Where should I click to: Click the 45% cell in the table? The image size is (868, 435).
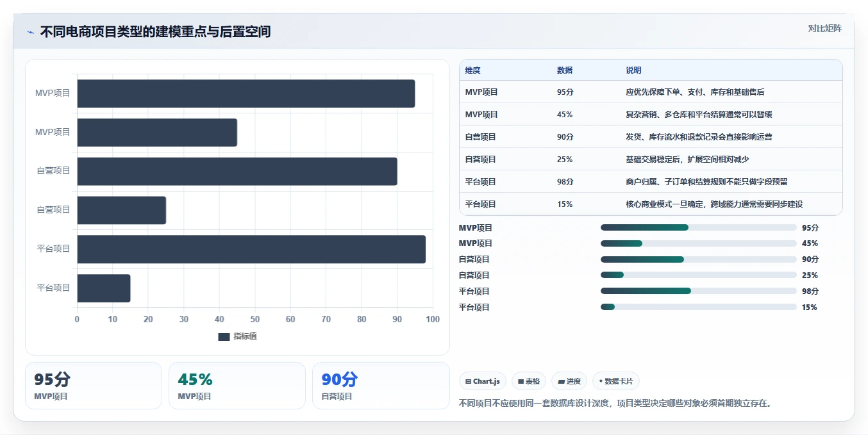565,115
